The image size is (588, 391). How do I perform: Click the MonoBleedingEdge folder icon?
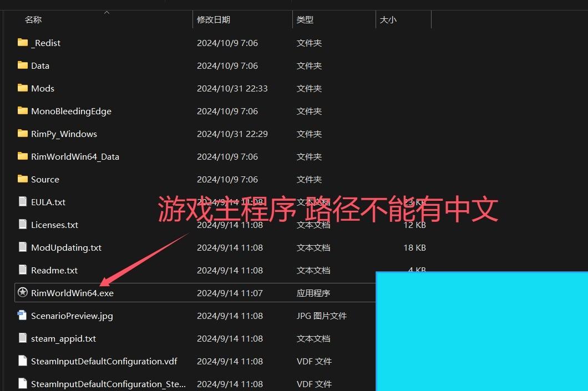pyautogui.click(x=23, y=110)
